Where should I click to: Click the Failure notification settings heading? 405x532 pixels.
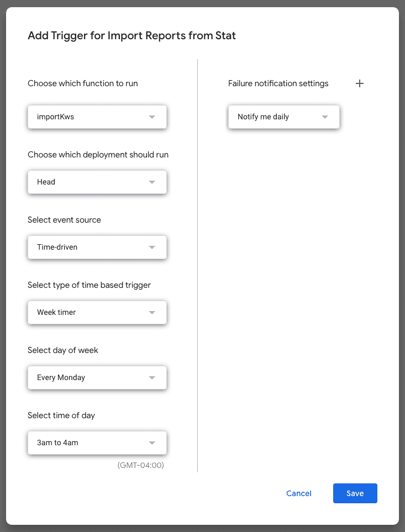point(278,83)
